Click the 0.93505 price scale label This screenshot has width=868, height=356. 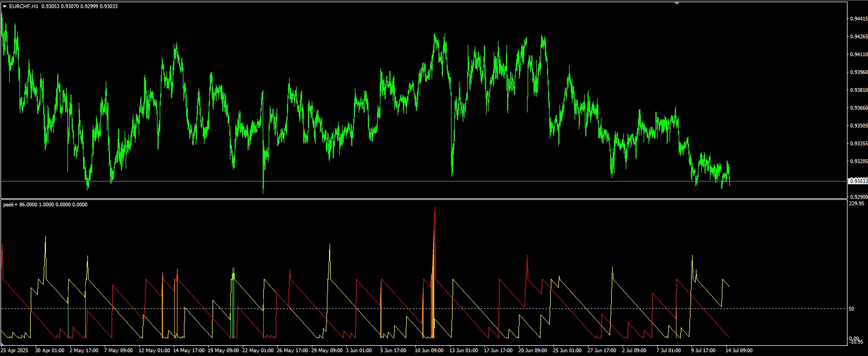point(858,125)
